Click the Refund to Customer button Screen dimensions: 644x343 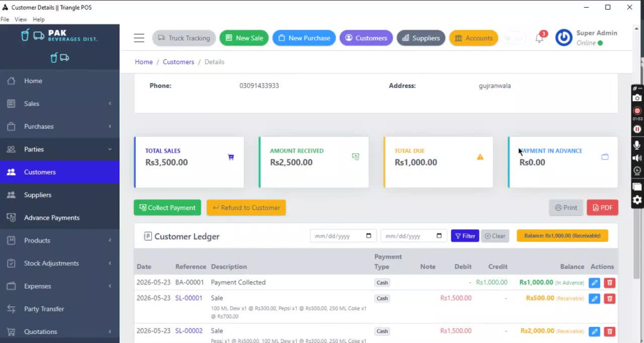[247, 208]
